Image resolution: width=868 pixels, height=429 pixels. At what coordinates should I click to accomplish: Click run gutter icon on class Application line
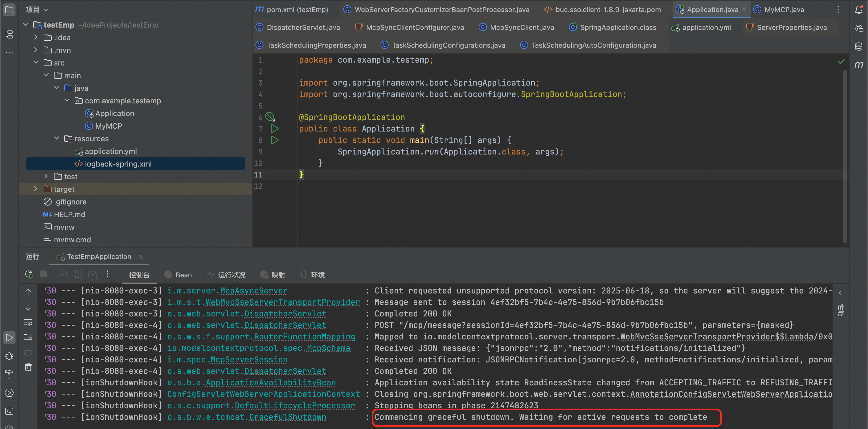275,129
